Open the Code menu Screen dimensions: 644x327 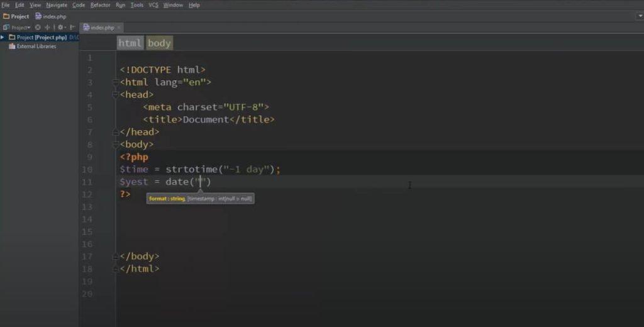pyautogui.click(x=79, y=5)
